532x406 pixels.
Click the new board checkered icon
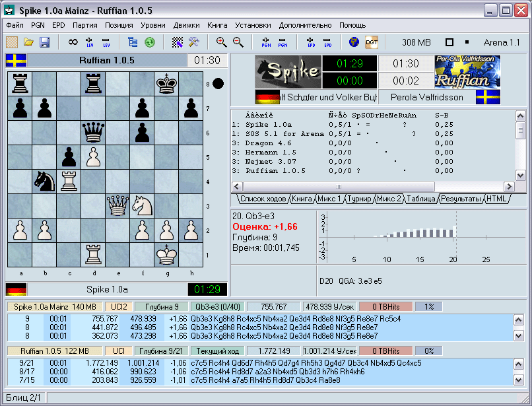(x=12, y=42)
